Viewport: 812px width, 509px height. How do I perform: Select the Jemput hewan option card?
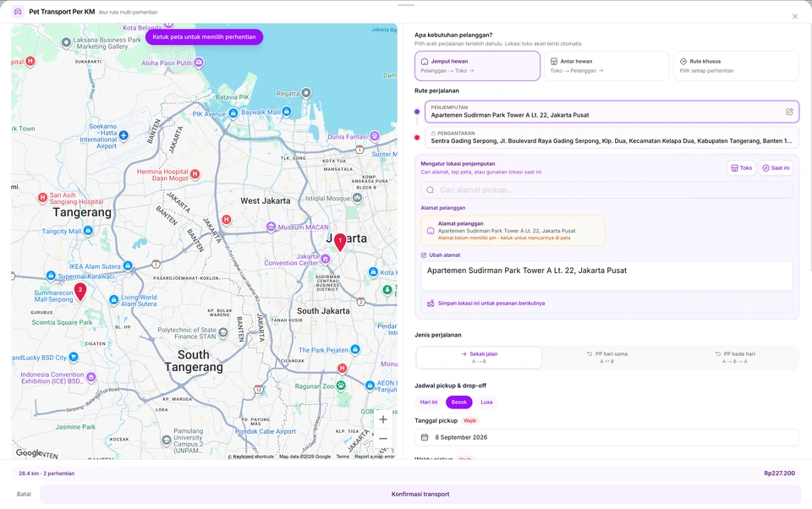click(477, 66)
